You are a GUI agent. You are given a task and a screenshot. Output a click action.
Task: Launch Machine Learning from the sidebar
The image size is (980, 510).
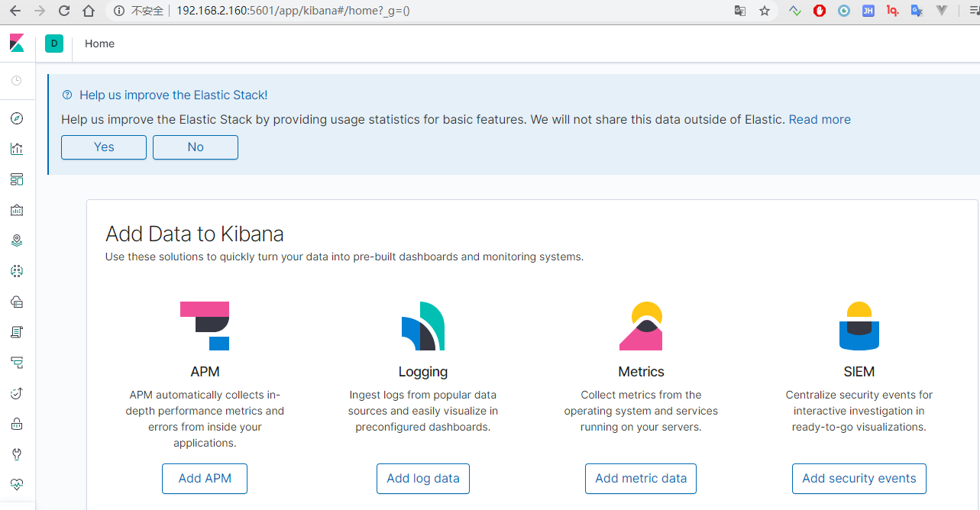(x=17, y=271)
